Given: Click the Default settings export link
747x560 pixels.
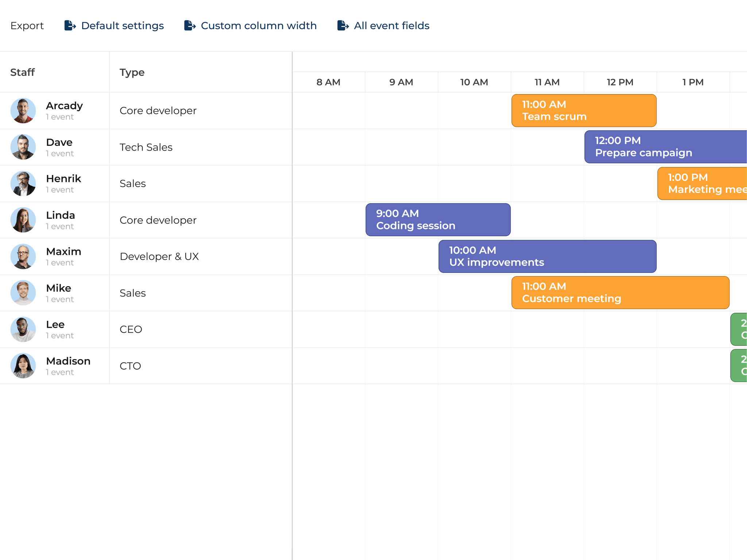Looking at the screenshot, I should pos(122,26).
